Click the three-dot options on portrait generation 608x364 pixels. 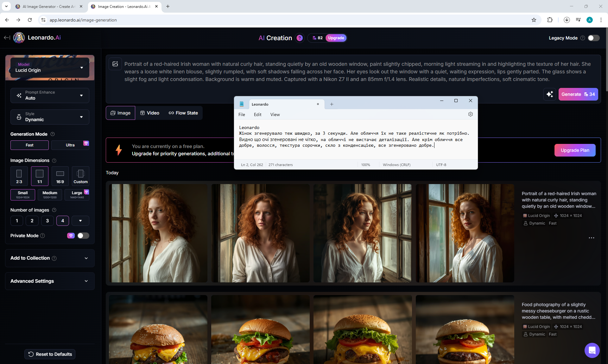click(591, 238)
